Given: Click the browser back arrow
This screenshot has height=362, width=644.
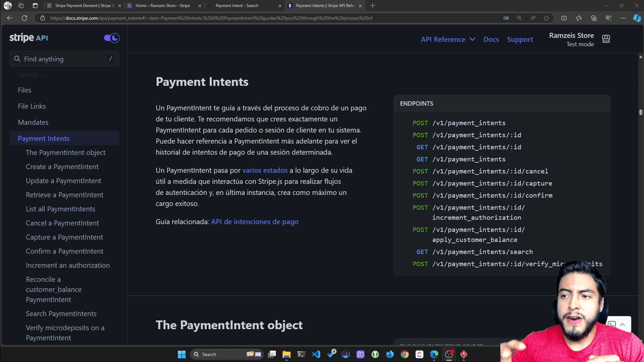Looking at the screenshot, I should coord(10,18).
